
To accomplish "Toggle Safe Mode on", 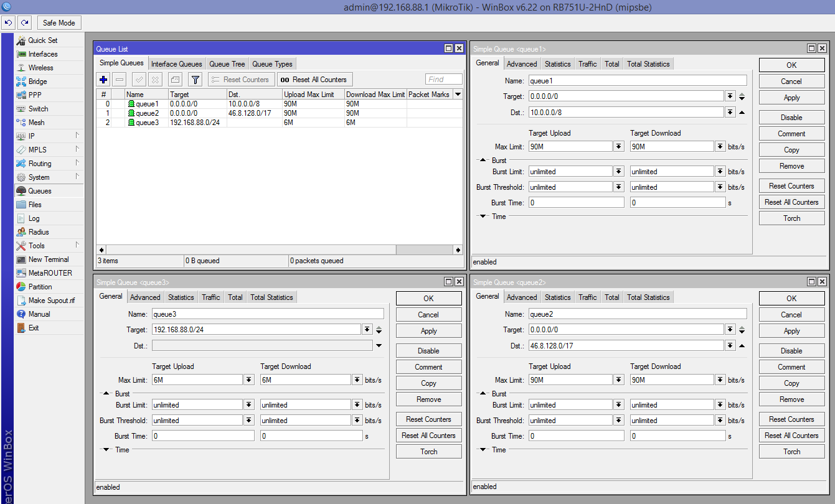I will 59,23.
